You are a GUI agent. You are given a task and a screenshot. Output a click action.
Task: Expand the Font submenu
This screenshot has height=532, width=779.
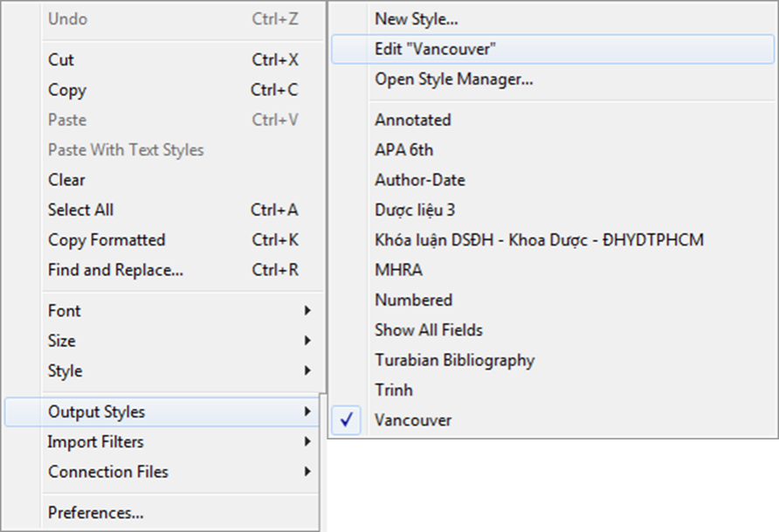pyautogui.click(x=162, y=310)
